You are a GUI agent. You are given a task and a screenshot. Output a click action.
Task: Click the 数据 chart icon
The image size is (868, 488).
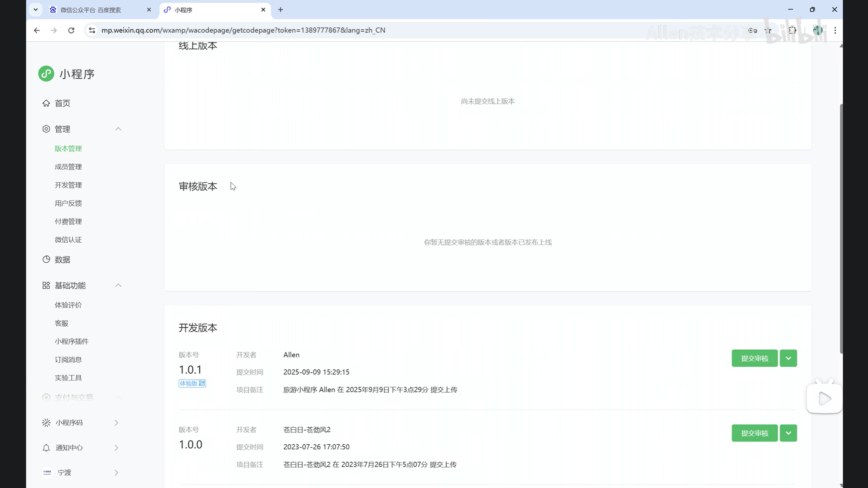(x=46, y=259)
